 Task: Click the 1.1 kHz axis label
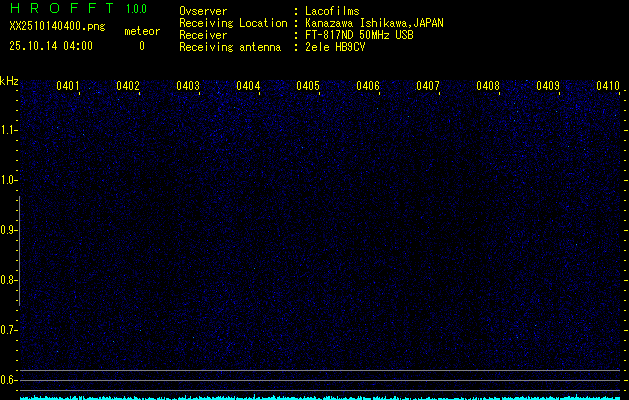pyautogui.click(x=9, y=130)
